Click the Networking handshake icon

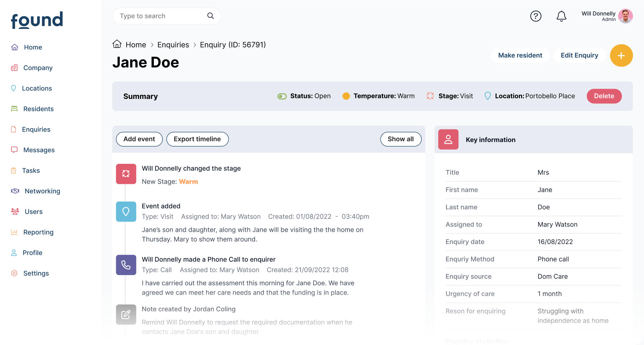[x=14, y=191]
